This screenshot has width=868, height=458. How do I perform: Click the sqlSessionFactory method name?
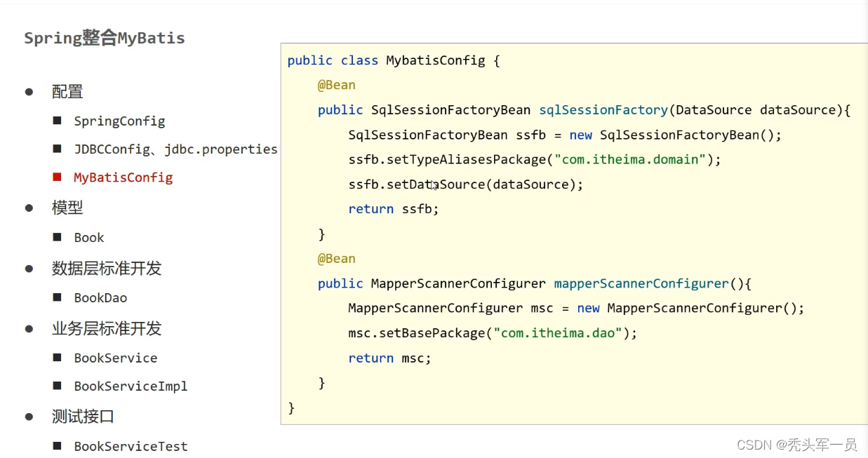pyautogui.click(x=603, y=110)
